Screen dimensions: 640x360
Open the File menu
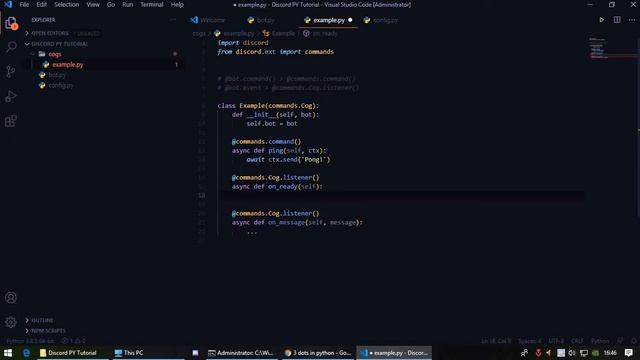[24, 4]
